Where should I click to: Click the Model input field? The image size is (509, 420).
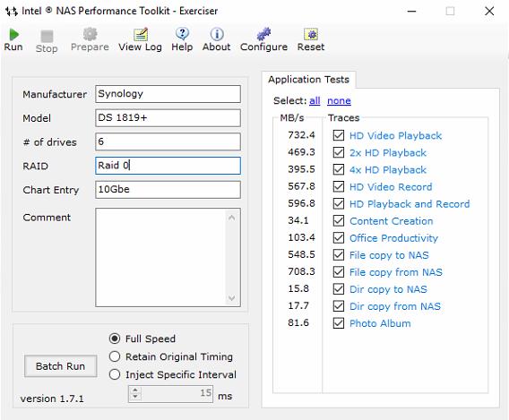coord(168,117)
